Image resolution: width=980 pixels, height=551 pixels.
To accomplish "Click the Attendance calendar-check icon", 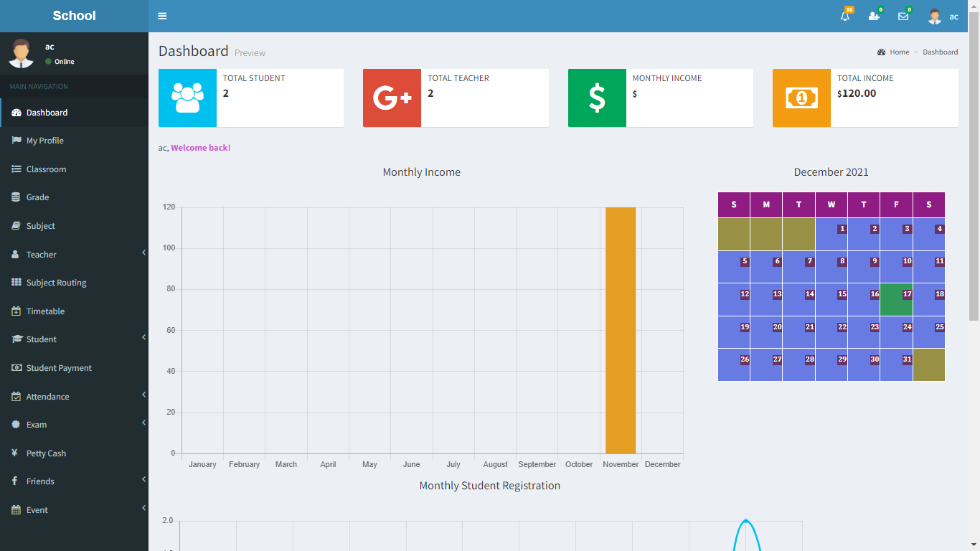I will tap(17, 397).
